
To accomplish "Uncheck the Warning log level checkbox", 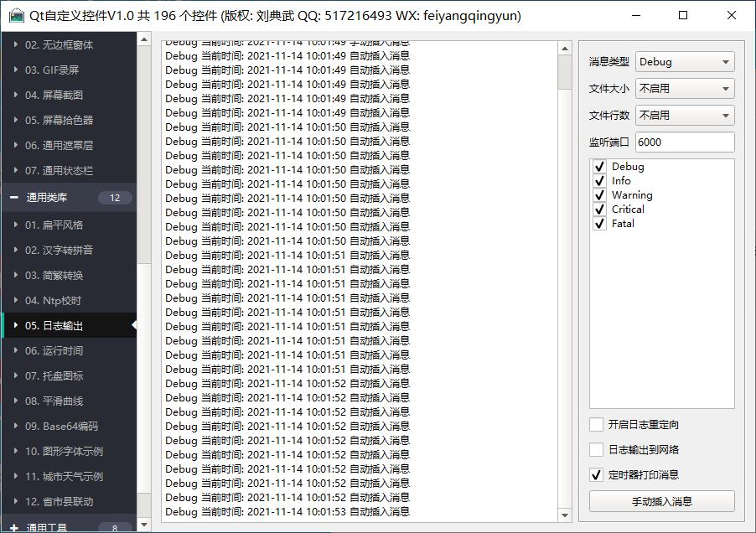I will 599,195.
